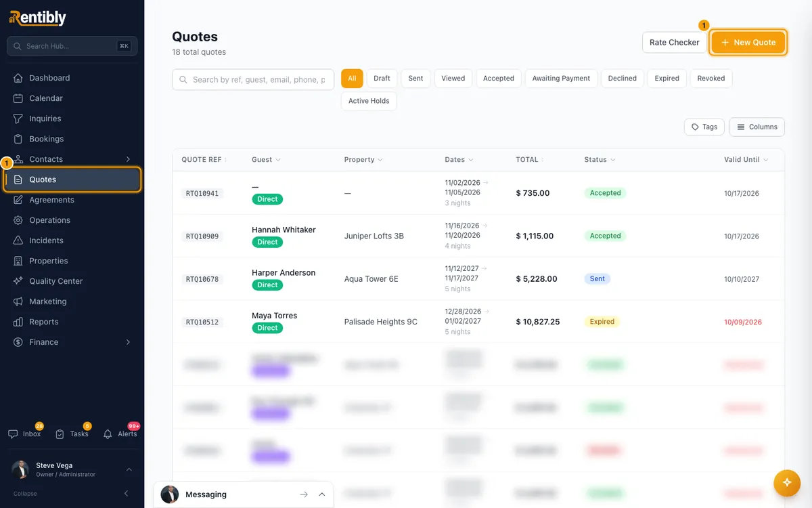Viewport: 812px width, 508px height.
Task: Click the quotes search input
Action: pos(253,79)
